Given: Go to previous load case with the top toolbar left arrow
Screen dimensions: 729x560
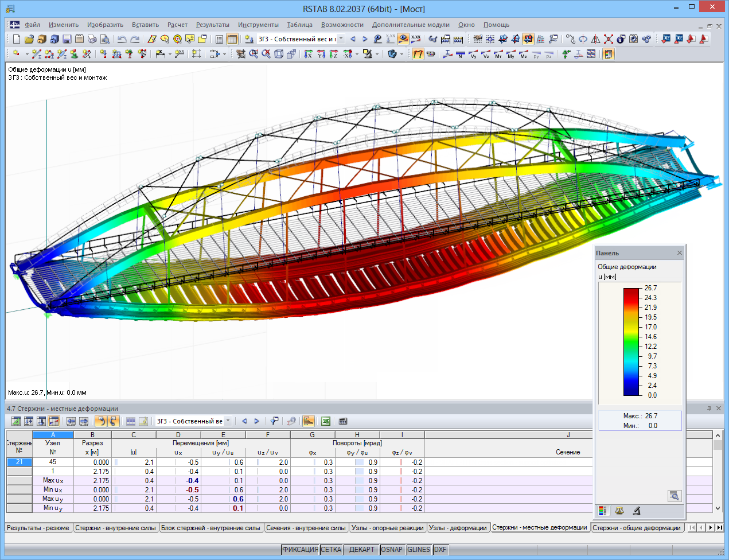Looking at the screenshot, I should click(353, 39).
